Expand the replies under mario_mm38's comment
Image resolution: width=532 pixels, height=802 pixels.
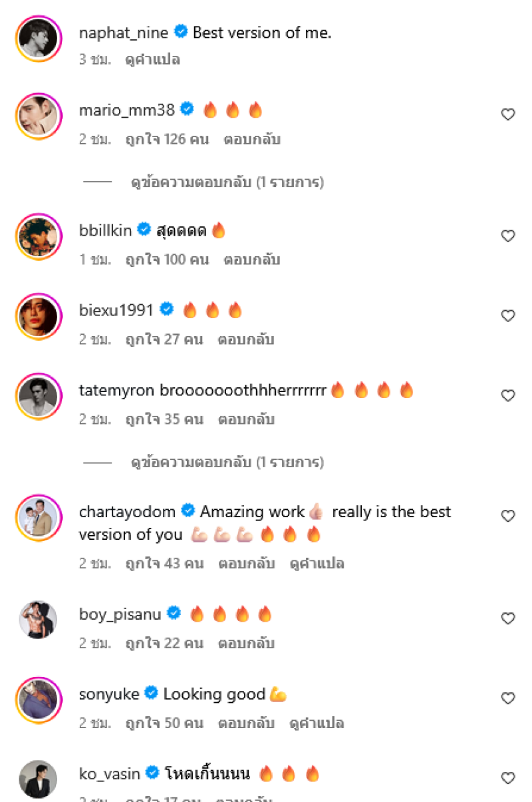point(227,182)
